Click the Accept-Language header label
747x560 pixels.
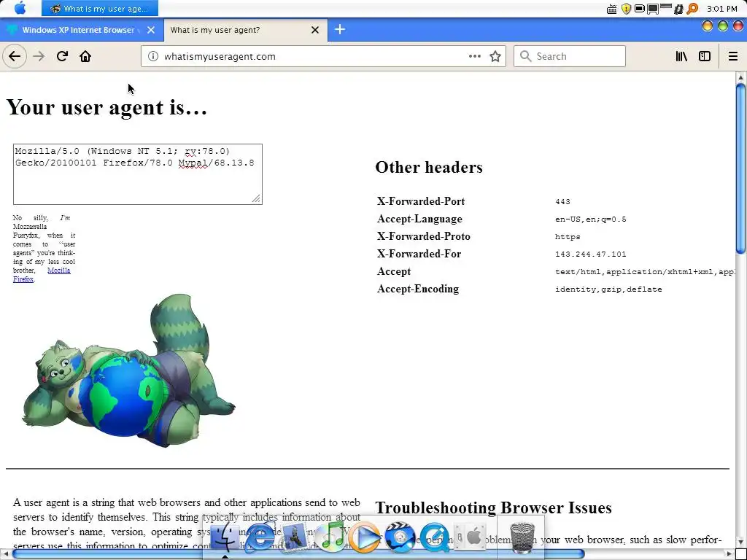point(419,219)
